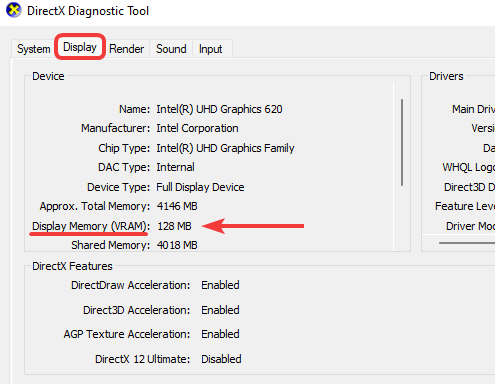Click the DirectX 12 Ultimate Disabled status

pyautogui.click(x=221, y=359)
